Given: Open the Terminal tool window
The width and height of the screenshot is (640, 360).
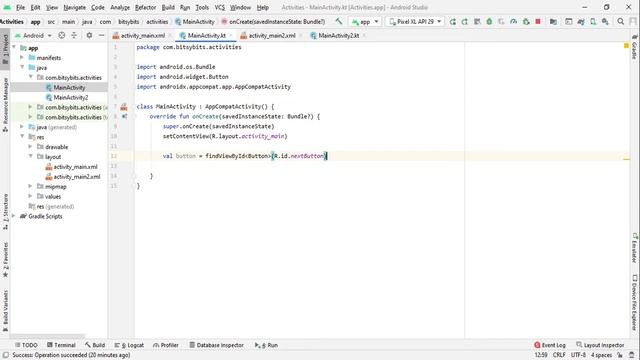Looking at the screenshot, I should click(x=61, y=345).
